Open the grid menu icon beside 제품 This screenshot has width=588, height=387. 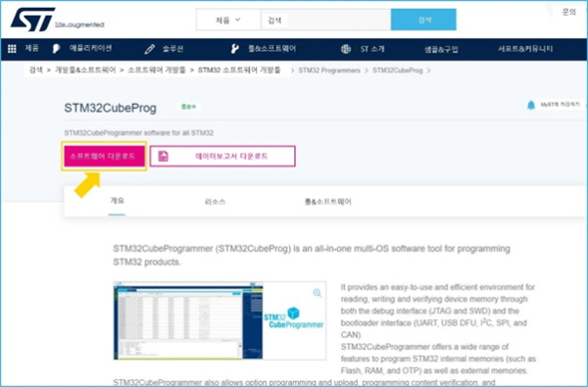pos(12,49)
